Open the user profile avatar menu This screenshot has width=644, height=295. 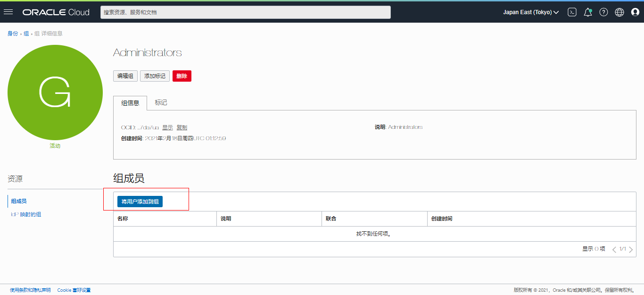pos(635,12)
